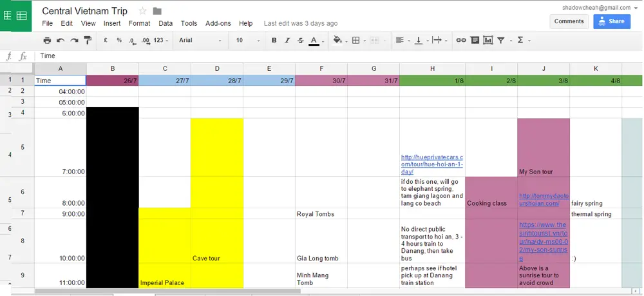Select the 'Cooking class' cell
This screenshot has width=644, height=296.
[x=491, y=192]
